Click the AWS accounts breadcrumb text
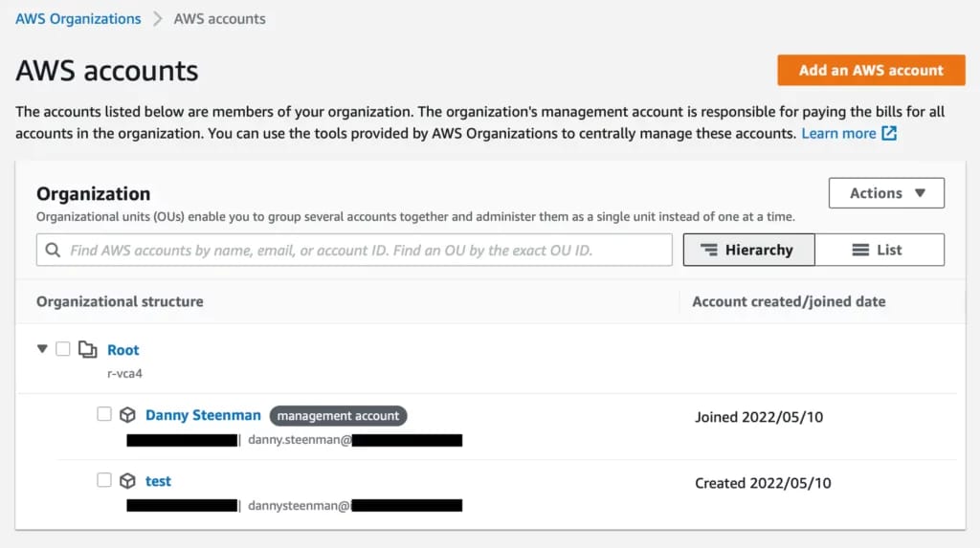980x548 pixels. point(219,19)
